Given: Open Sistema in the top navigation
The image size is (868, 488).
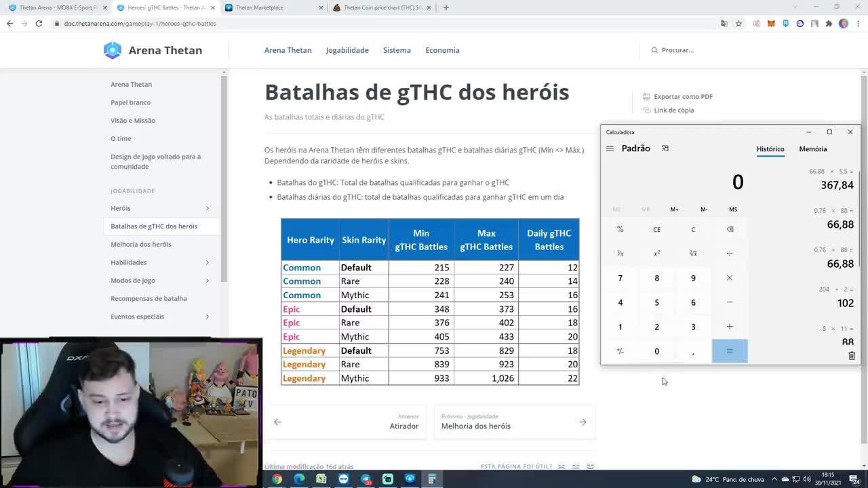Looking at the screenshot, I should tap(397, 50).
